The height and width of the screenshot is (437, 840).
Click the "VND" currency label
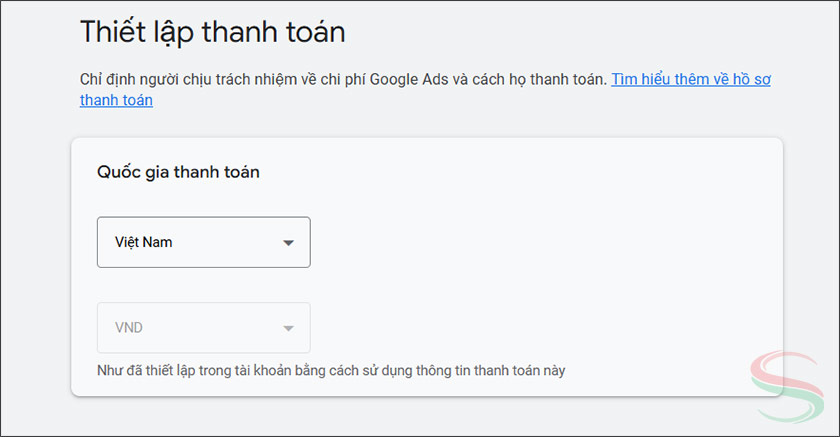pyautogui.click(x=130, y=328)
